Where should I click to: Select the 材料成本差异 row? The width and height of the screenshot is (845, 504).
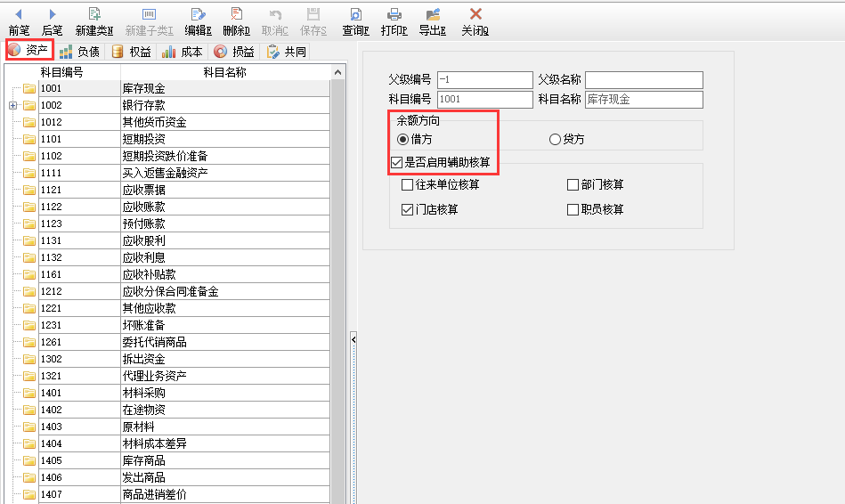[184, 444]
